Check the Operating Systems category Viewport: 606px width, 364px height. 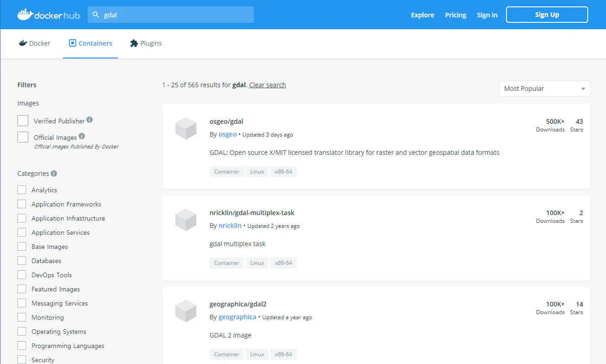(21, 332)
